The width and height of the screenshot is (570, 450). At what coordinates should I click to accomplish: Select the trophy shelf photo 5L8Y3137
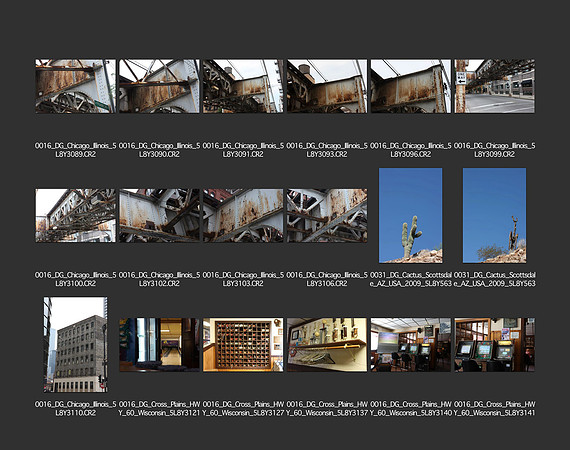click(x=327, y=345)
